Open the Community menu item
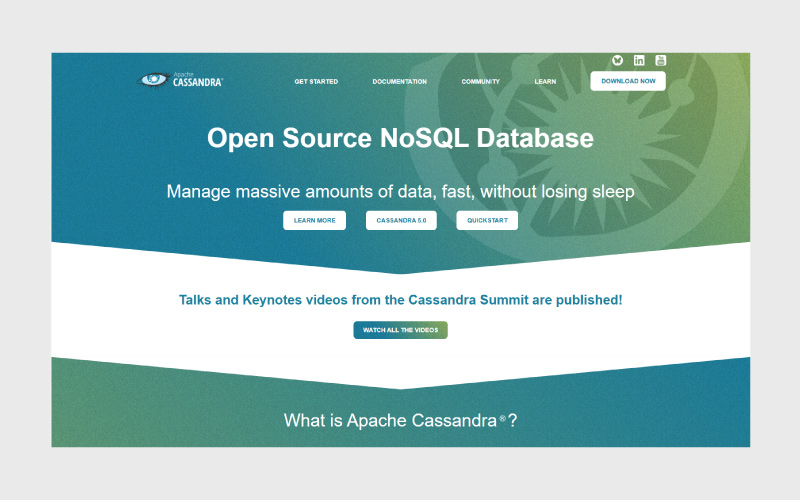This screenshot has height=500, width=800. pyautogui.click(x=481, y=82)
